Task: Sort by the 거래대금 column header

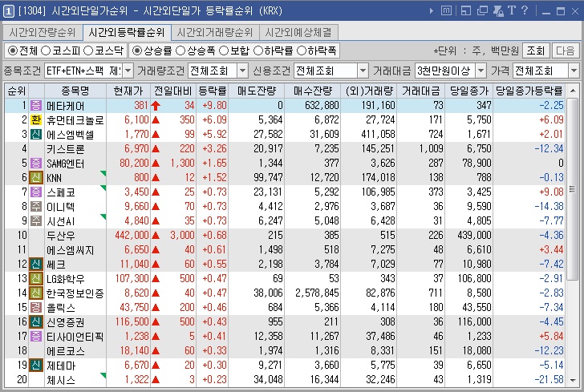Action: point(421,91)
